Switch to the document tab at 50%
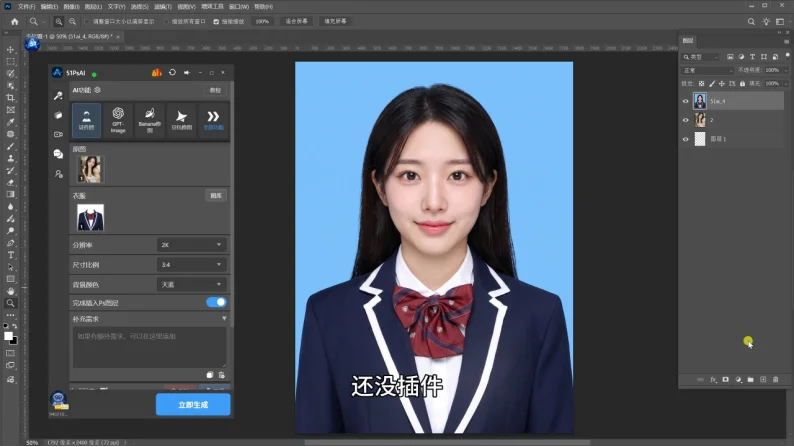 tap(73, 36)
